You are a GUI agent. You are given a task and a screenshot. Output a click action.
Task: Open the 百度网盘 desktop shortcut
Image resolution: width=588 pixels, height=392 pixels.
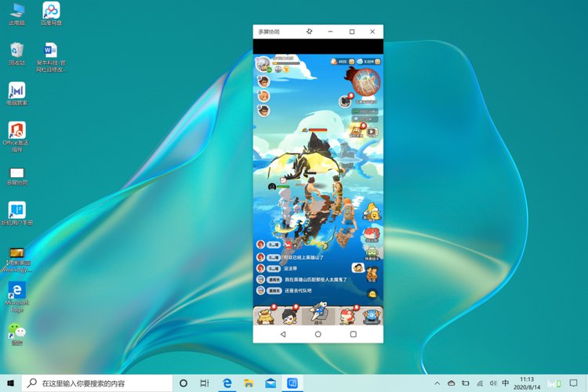coord(51,14)
